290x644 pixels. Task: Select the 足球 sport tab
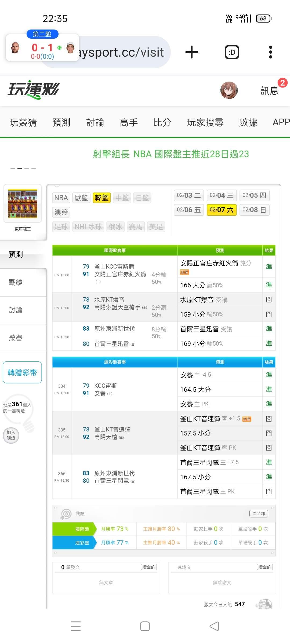point(61,227)
